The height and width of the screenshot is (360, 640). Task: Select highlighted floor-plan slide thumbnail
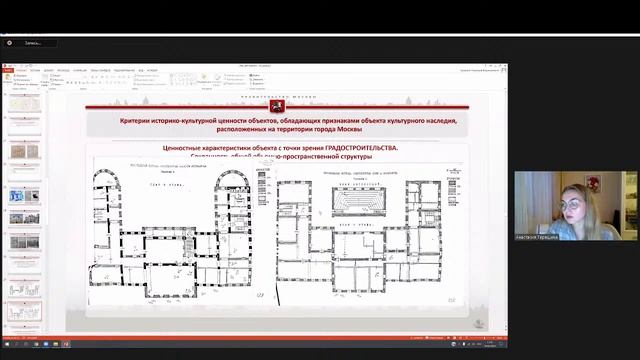[24, 311]
